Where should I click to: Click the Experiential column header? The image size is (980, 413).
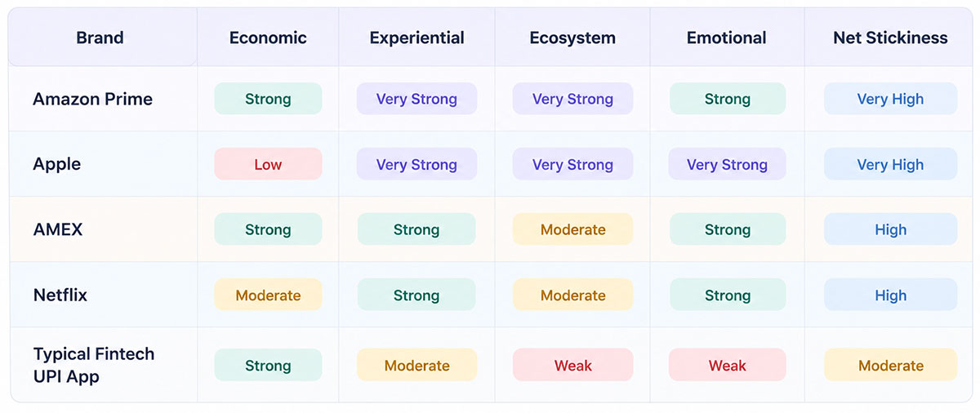(x=416, y=38)
